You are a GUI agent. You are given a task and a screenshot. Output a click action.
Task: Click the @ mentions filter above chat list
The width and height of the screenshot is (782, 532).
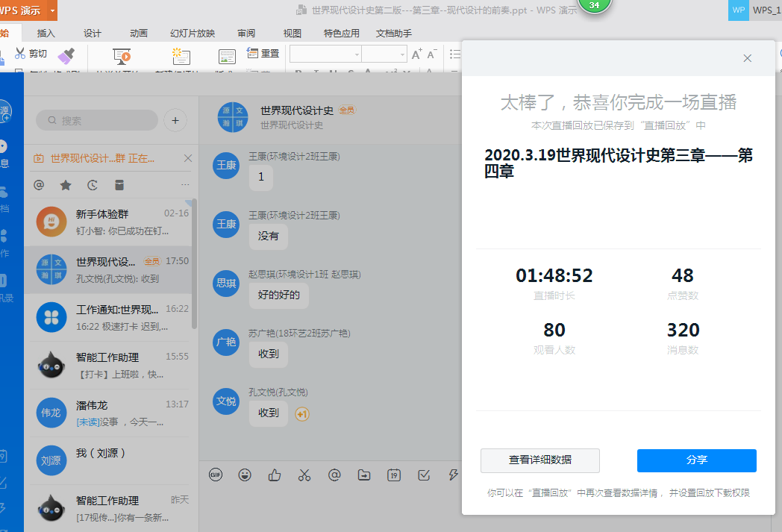click(x=39, y=185)
